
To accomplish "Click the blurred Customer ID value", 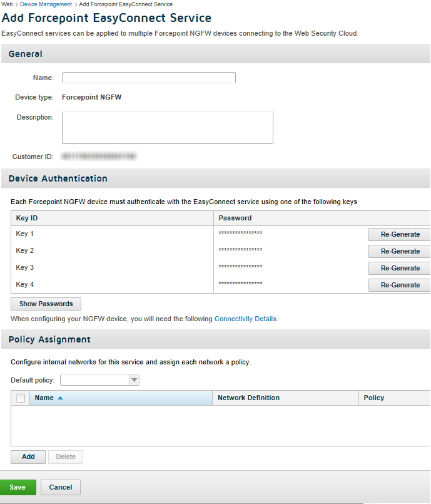I will click(99, 157).
